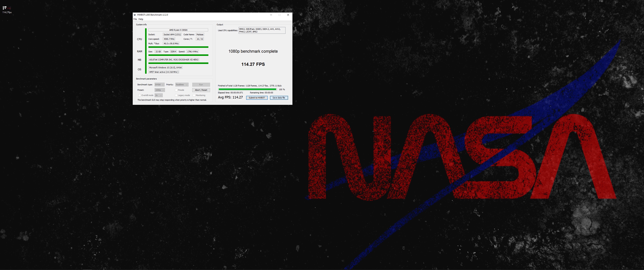
Task: Click the HWBOT app icon in the title bar
Action: pos(135,15)
